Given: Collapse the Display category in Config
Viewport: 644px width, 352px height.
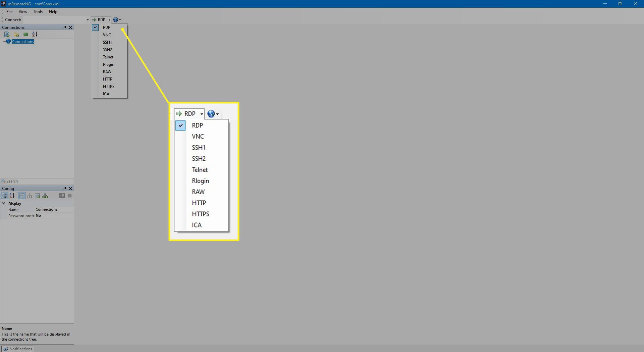Looking at the screenshot, I should [4, 204].
